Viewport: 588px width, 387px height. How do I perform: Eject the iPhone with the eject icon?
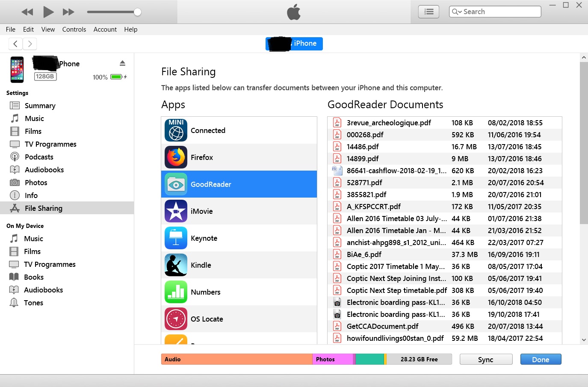(122, 63)
